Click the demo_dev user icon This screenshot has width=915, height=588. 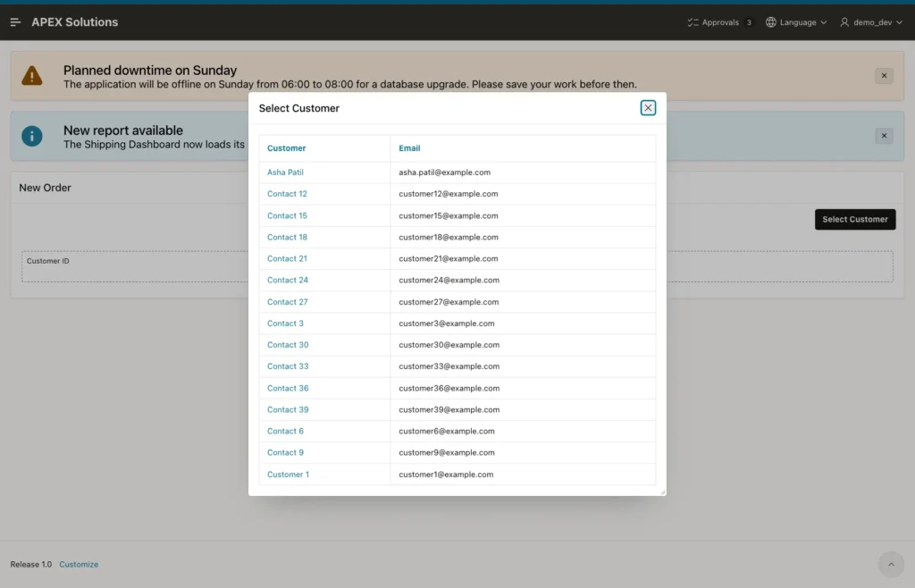pyautogui.click(x=844, y=22)
